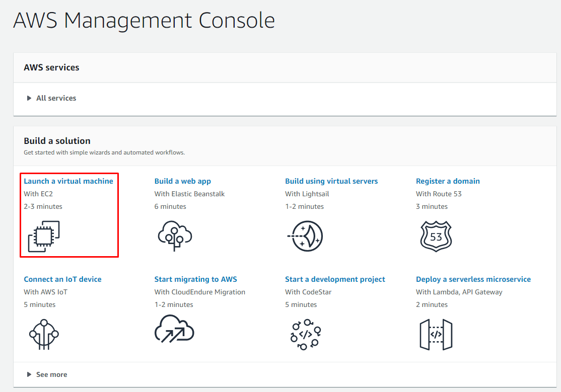Click the 'With AWS IoT' text
The image size is (561, 392).
click(x=45, y=292)
